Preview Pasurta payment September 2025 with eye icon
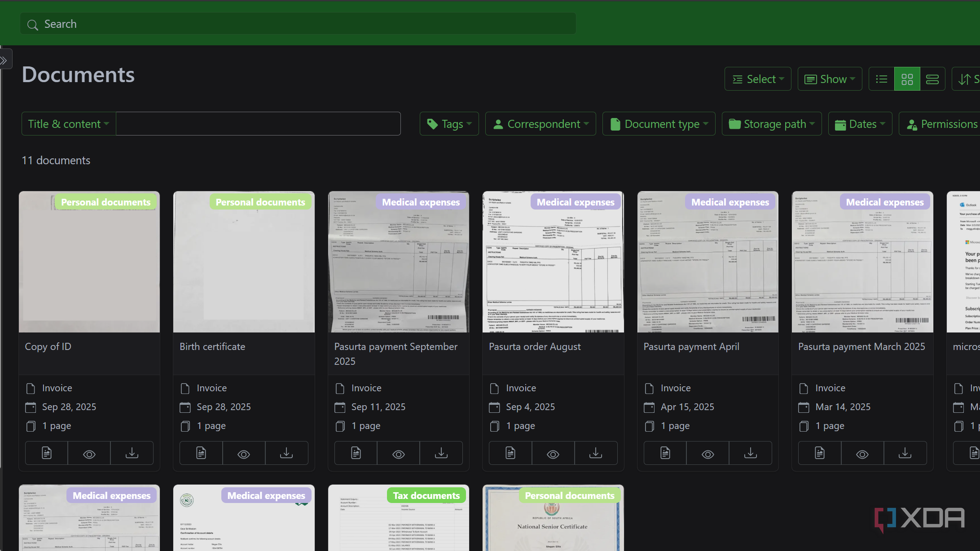 click(x=399, y=453)
